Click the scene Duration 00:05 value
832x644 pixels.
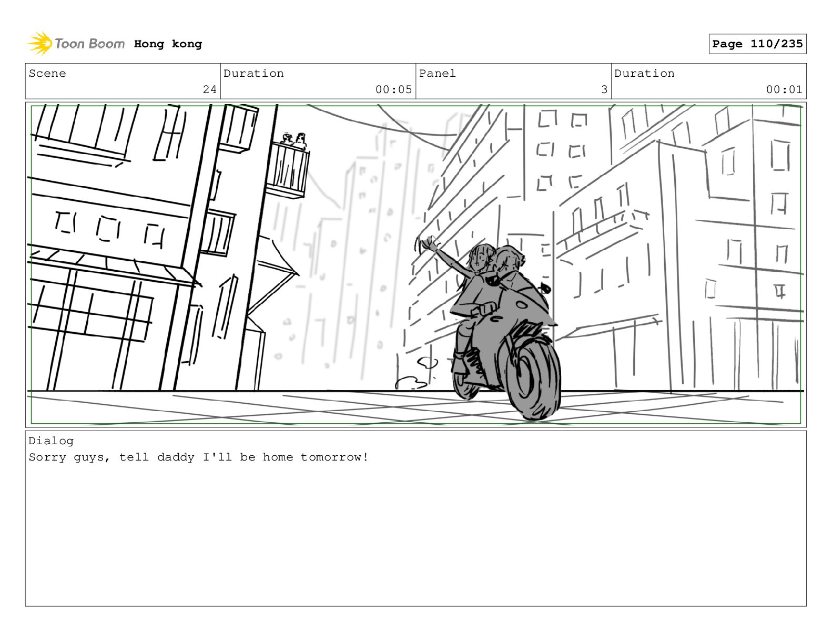click(x=393, y=89)
